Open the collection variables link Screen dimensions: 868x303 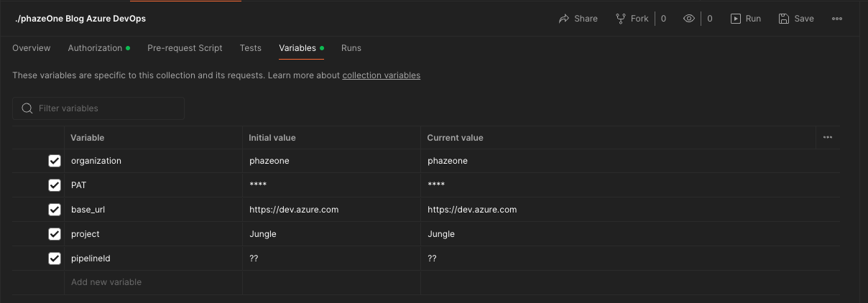[x=381, y=75]
